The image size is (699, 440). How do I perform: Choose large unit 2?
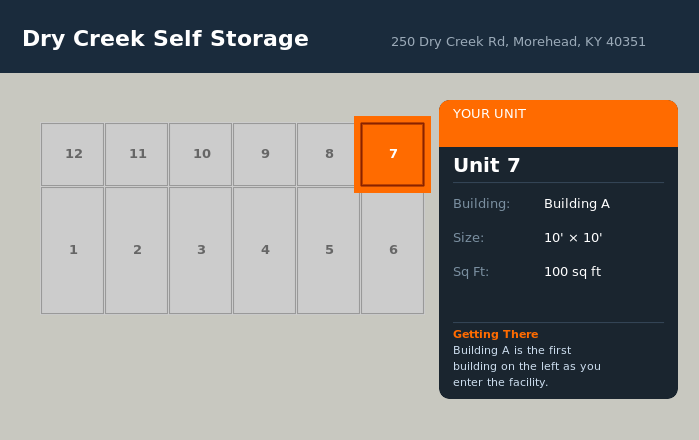(137, 250)
